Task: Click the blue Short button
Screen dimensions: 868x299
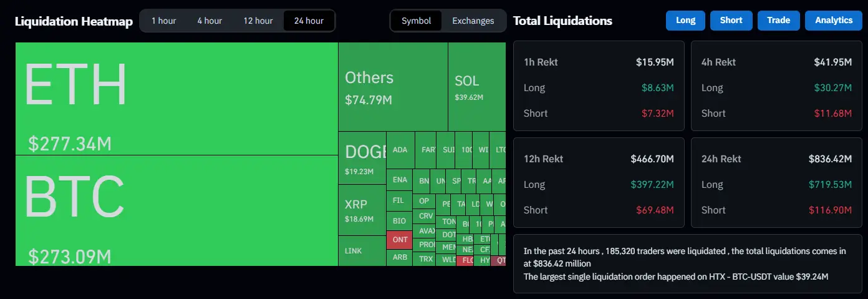Action: (731, 20)
